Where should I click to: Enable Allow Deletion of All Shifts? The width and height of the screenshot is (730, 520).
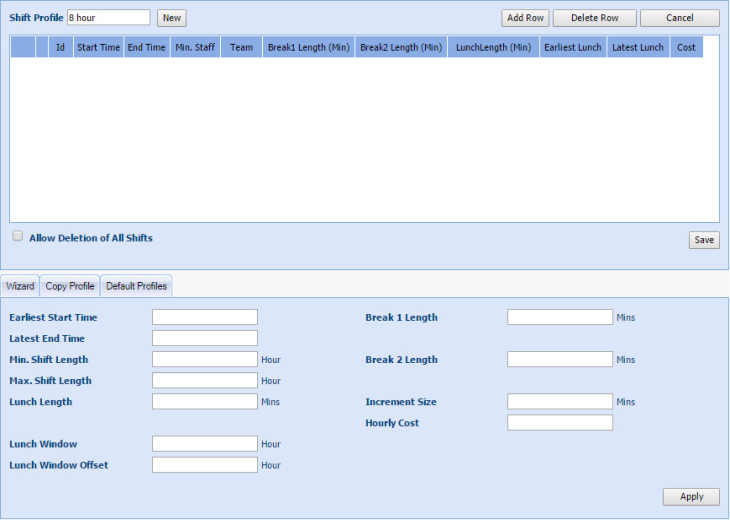click(x=18, y=237)
